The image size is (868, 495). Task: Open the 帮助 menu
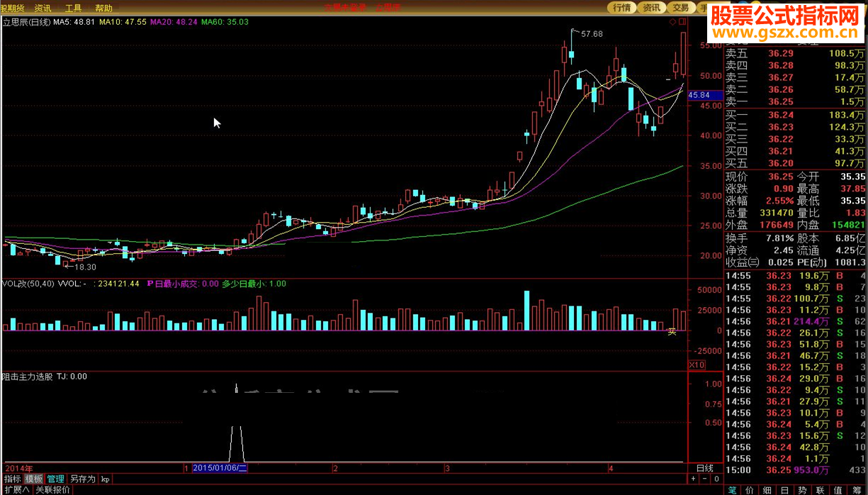coord(103,8)
